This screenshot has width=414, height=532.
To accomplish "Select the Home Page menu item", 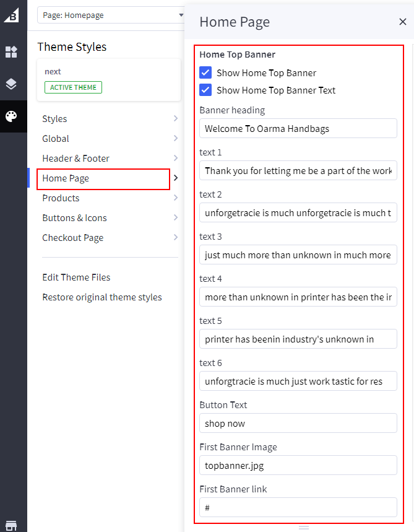I will [103, 178].
